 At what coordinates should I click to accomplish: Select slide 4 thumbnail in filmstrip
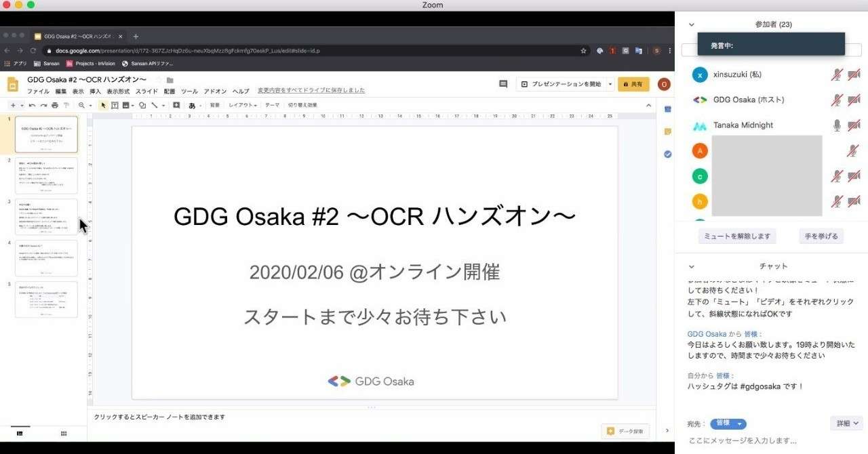coord(46,258)
